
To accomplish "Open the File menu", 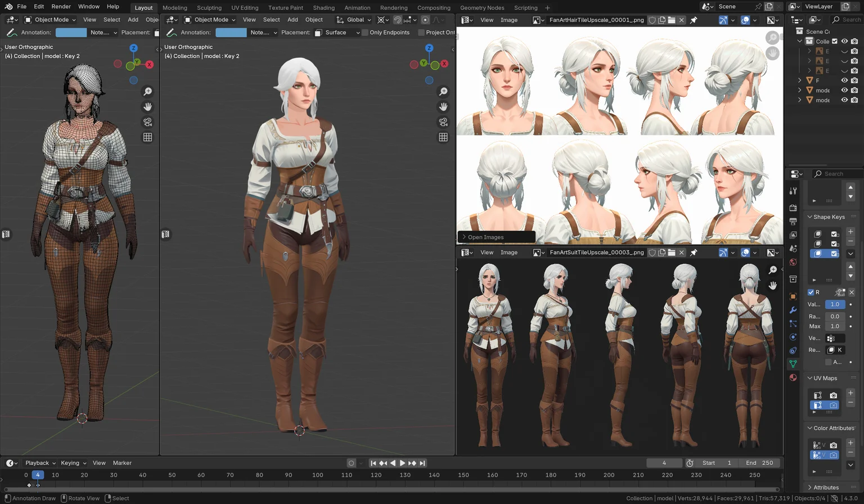I will [21, 7].
